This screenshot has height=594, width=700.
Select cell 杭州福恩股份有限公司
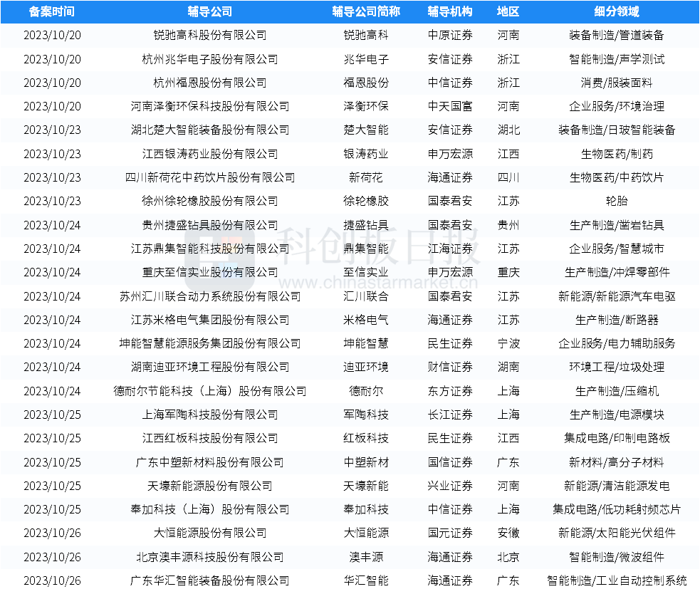click(210, 83)
